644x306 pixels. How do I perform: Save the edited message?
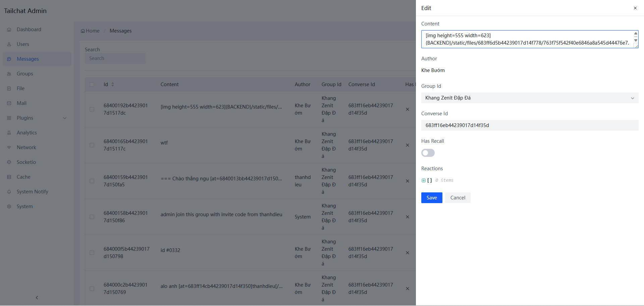point(432,198)
